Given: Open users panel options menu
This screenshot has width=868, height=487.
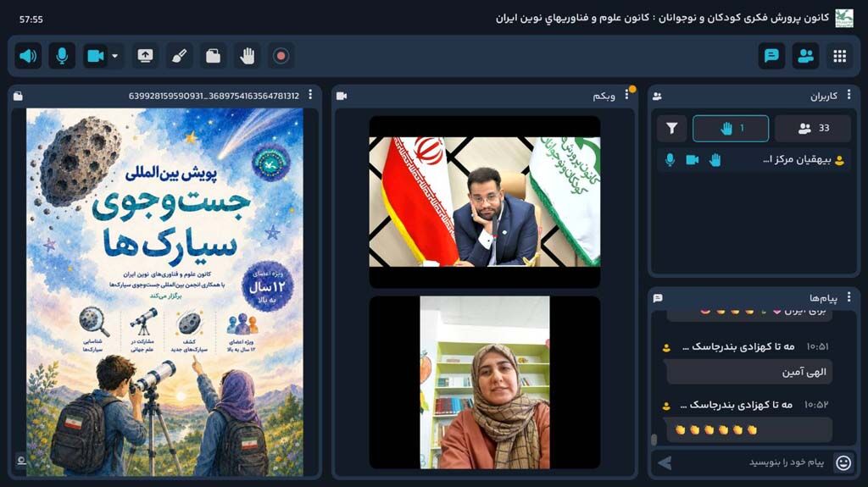Looking at the screenshot, I should (849, 95).
